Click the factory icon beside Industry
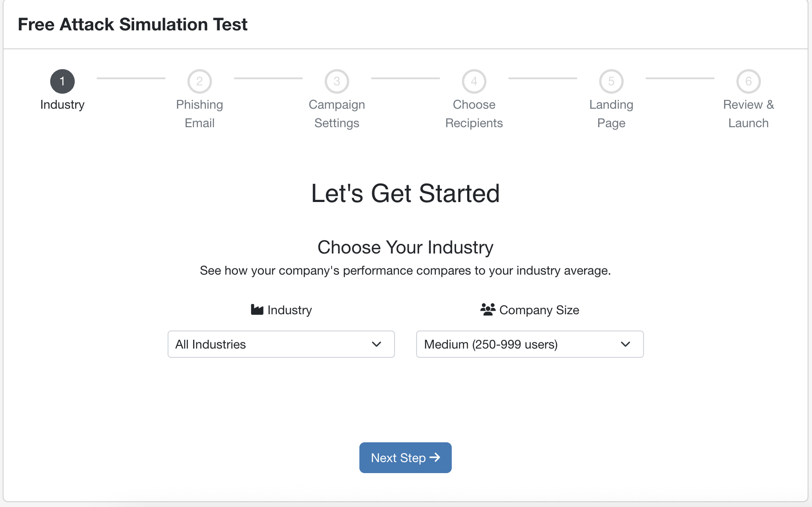This screenshot has width=812, height=507. coord(257,310)
